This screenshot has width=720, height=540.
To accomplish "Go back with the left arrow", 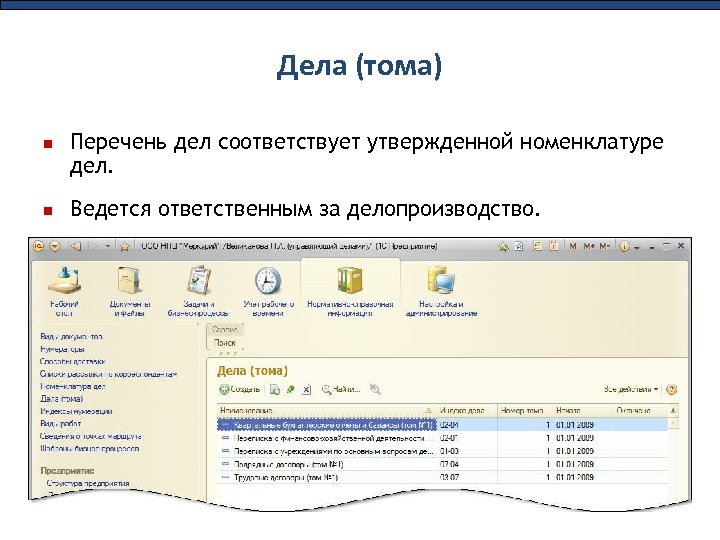I will point(76,247).
